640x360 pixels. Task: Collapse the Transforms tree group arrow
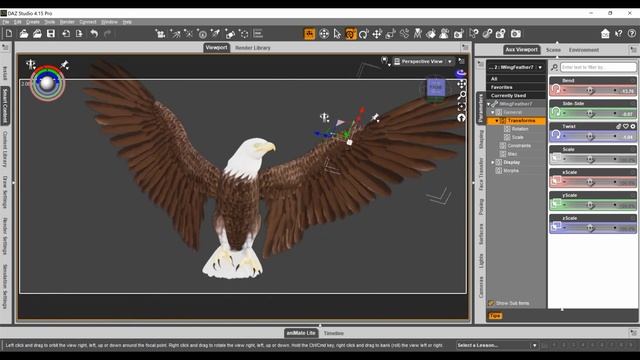click(497, 121)
